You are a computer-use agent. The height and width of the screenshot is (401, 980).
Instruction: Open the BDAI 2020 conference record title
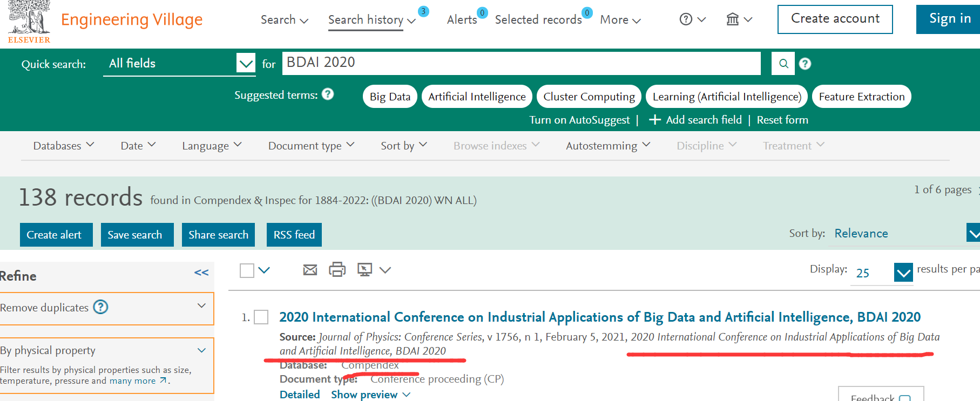(600, 317)
